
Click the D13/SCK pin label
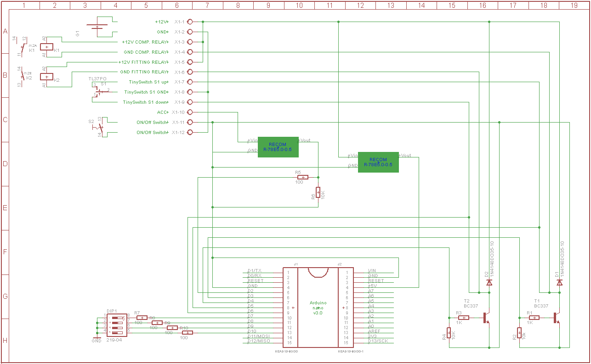(378, 341)
